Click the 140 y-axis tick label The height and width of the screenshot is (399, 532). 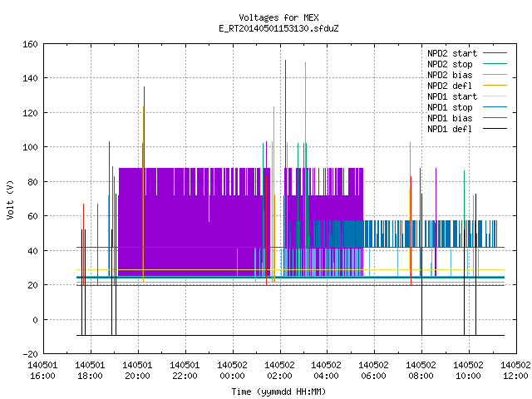pyautogui.click(x=30, y=78)
